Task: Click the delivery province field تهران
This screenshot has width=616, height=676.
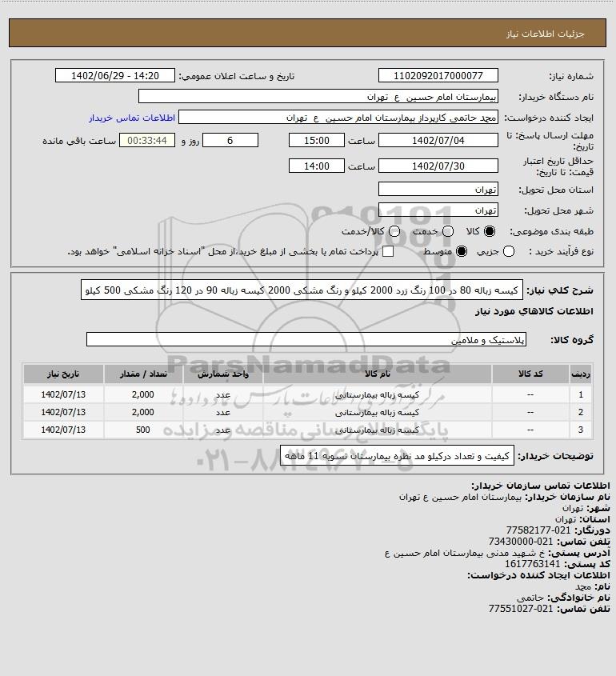Action: click(438, 190)
